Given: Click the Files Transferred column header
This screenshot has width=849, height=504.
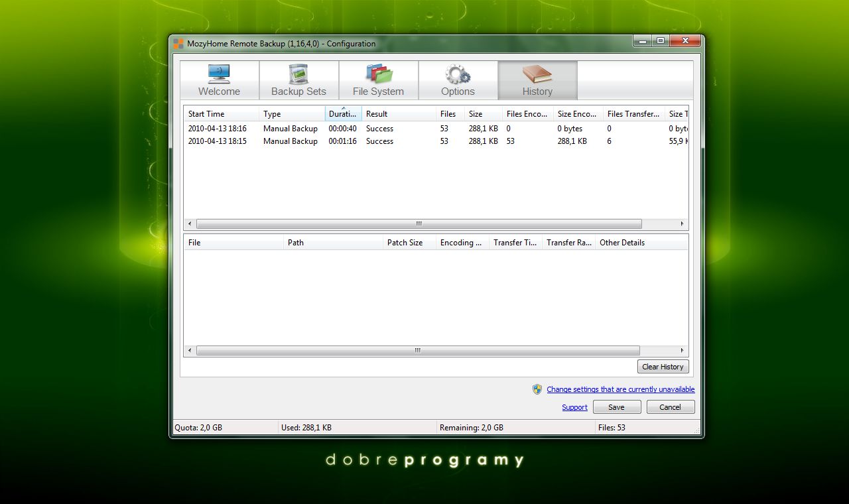Looking at the screenshot, I should click(633, 114).
